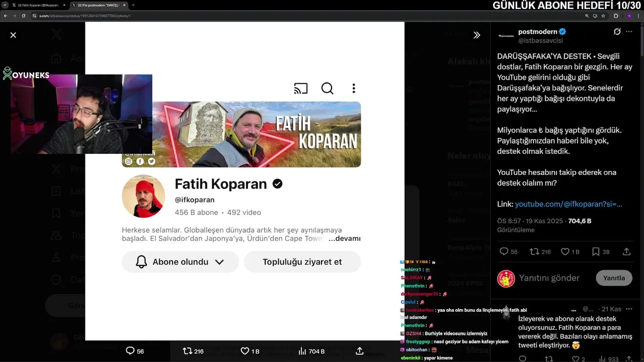Collapse the tweet side panel double chevron
644x362 pixels.
476,35
